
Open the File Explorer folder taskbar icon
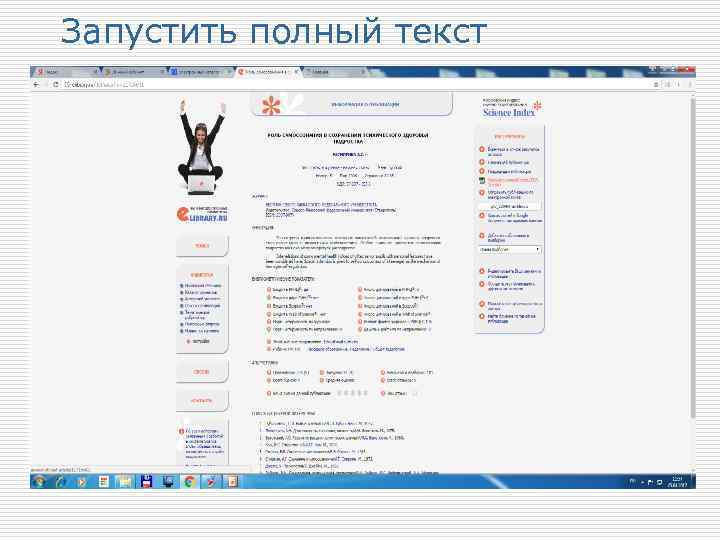[124, 482]
